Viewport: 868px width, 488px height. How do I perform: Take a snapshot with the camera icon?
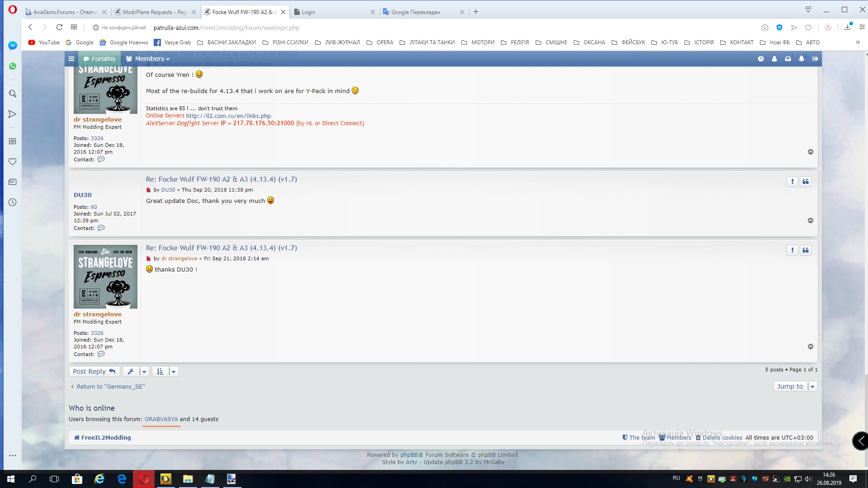point(764,28)
